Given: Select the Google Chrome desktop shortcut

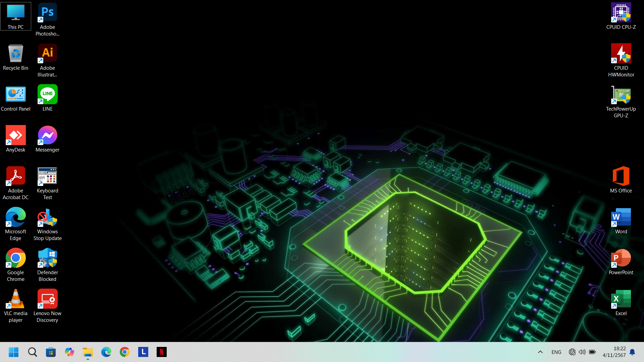Looking at the screenshot, I should point(16,265).
